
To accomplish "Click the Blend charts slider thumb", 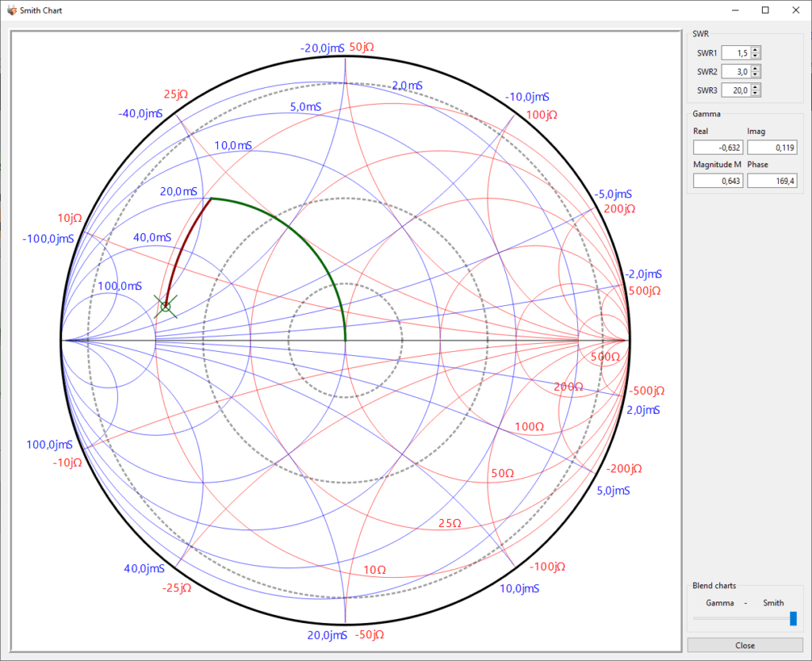I will (x=793, y=618).
